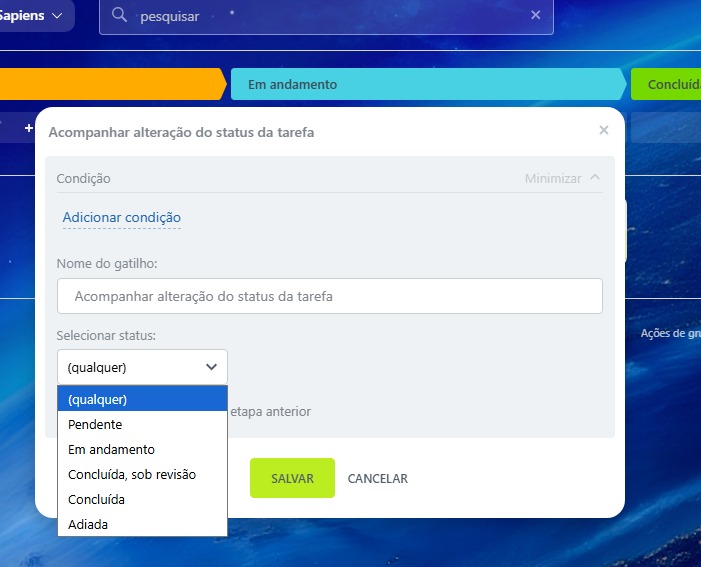
Task: Clear the search using the X icon
Action: [x=535, y=15]
